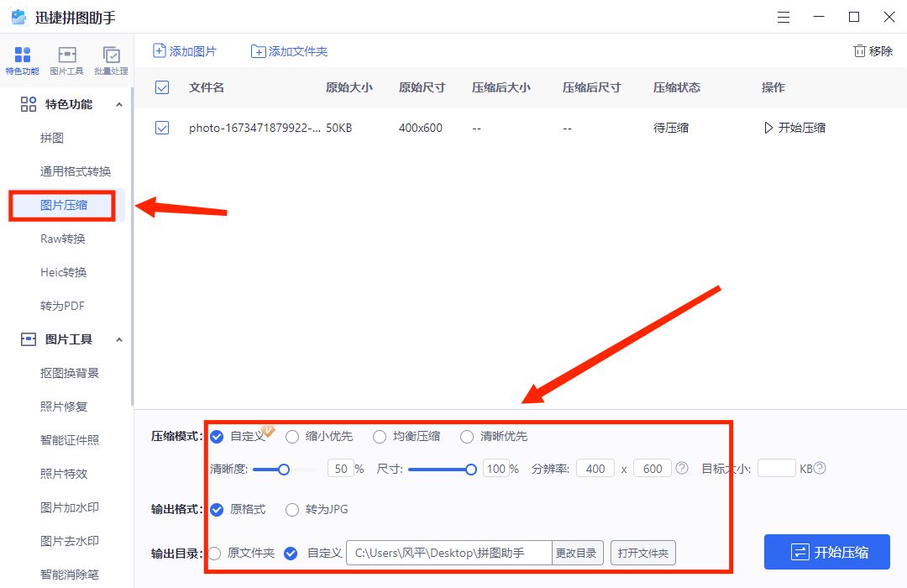
Task: Click the app logo in the title bar
Action: [x=18, y=16]
